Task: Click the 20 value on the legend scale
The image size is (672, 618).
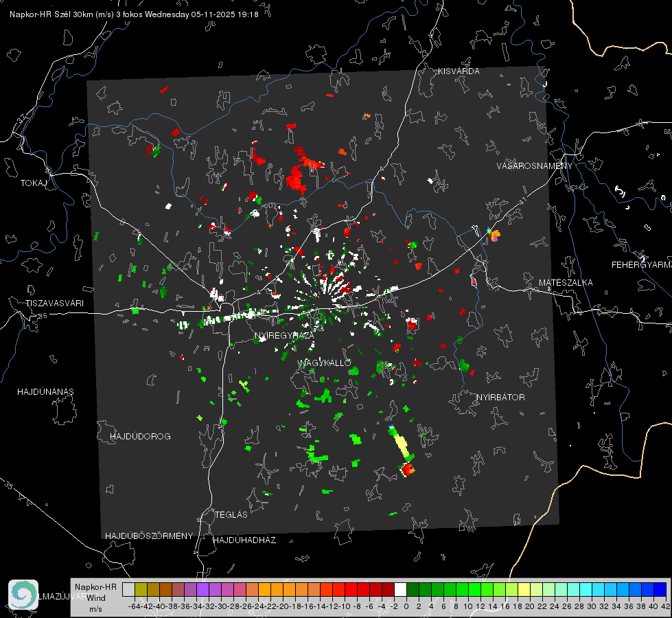Action: coord(530,606)
